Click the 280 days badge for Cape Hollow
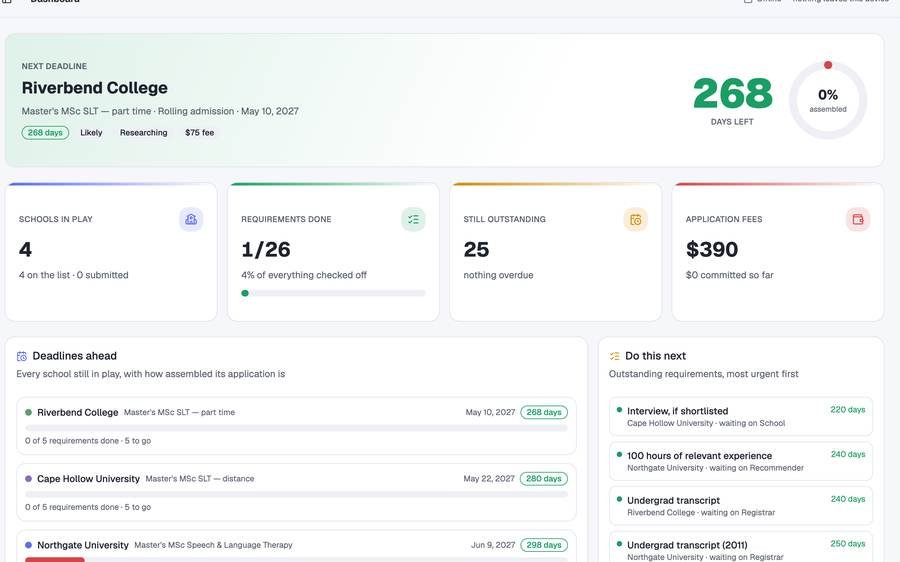Screen dimensions: 900x562 544,479
